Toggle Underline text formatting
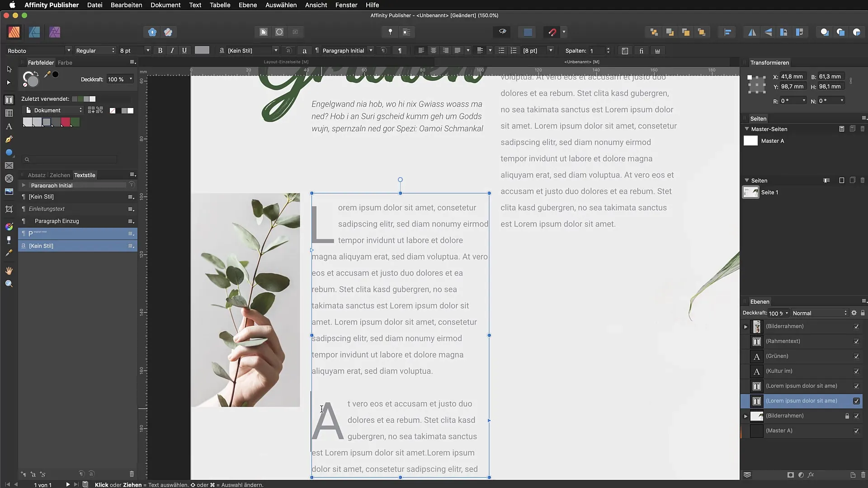 [x=184, y=51]
